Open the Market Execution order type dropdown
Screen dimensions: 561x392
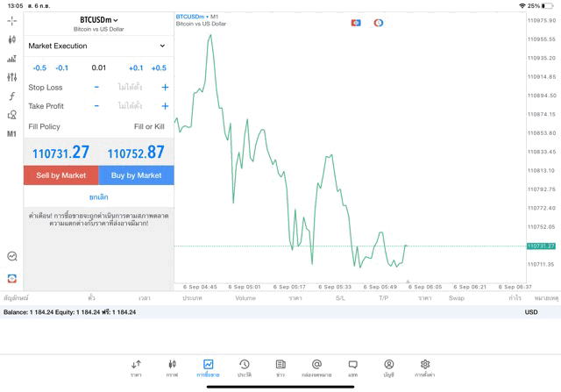point(97,46)
